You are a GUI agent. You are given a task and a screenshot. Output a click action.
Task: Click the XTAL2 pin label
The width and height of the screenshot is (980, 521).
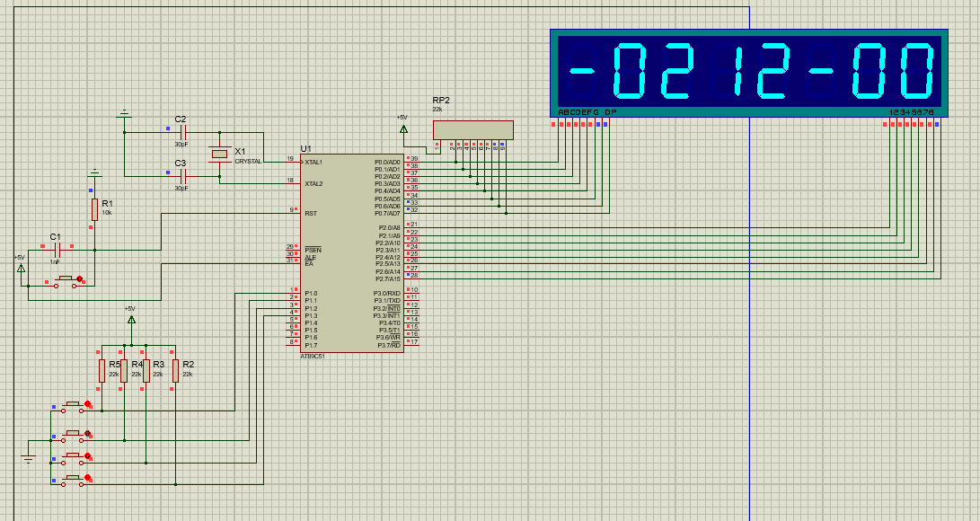click(313, 183)
